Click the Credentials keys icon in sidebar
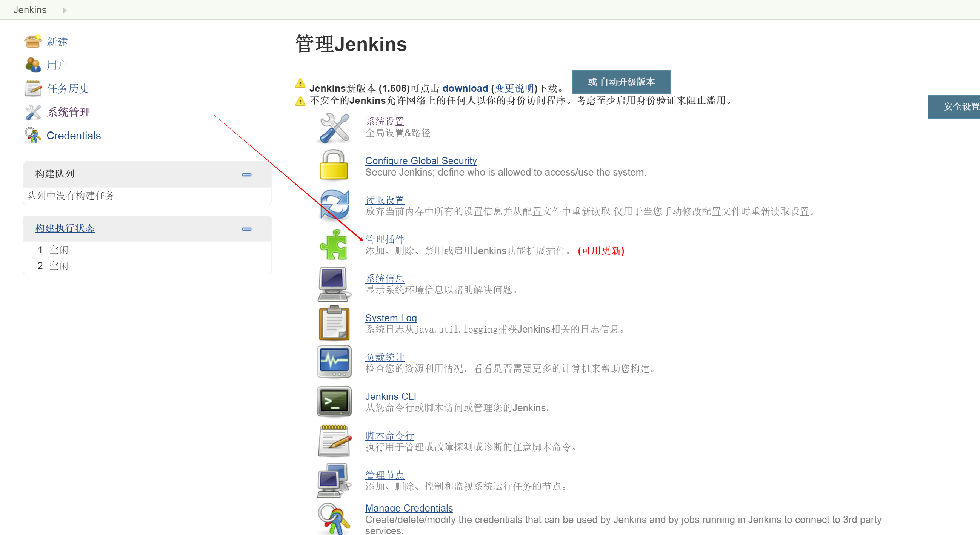 [x=33, y=136]
